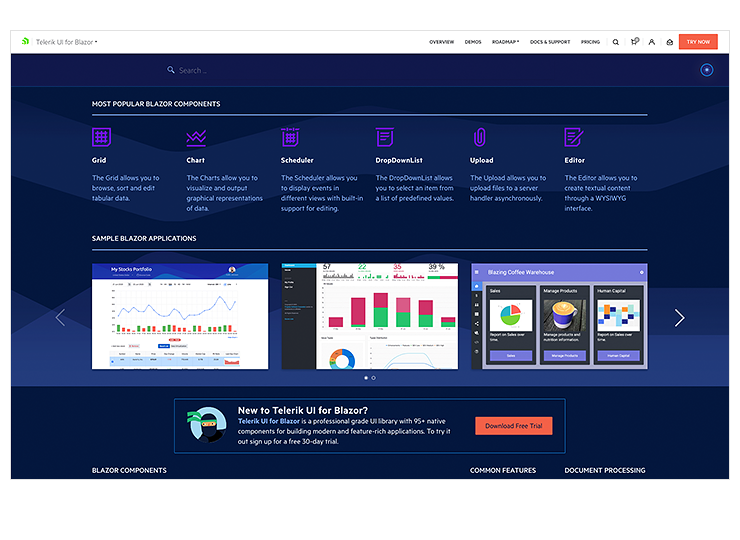740x540 pixels.
Task: Click Download Free Trial button
Action: coord(513,426)
